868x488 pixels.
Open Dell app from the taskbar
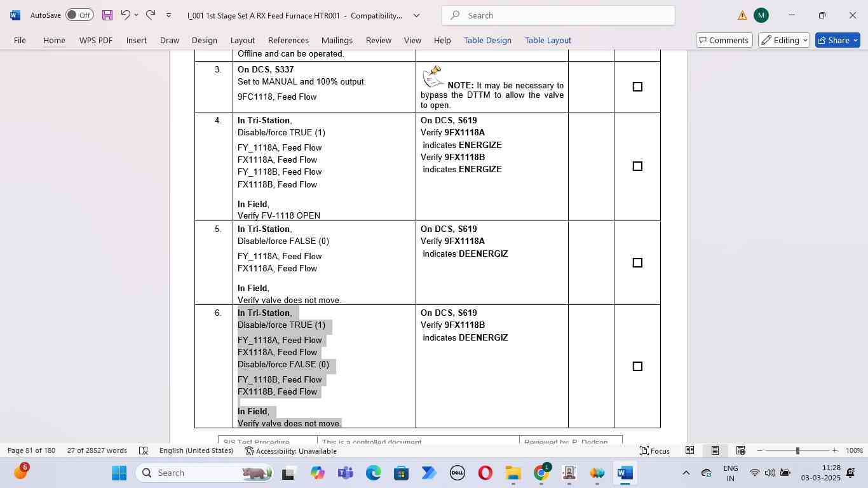pos(457,473)
